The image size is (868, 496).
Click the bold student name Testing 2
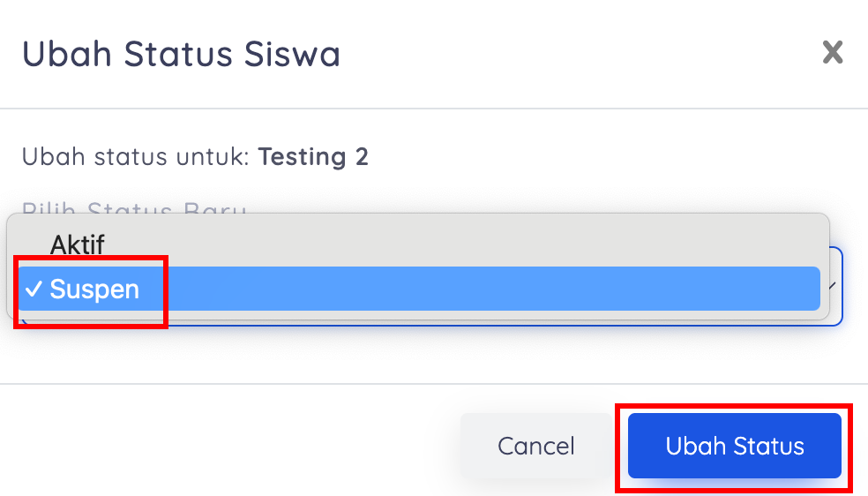[313, 157]
